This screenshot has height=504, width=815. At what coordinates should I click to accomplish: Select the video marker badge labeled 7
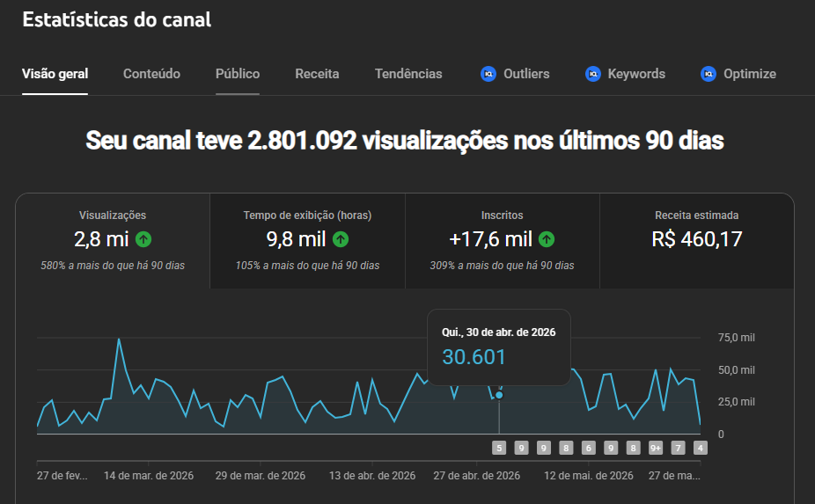coord(678,448)
